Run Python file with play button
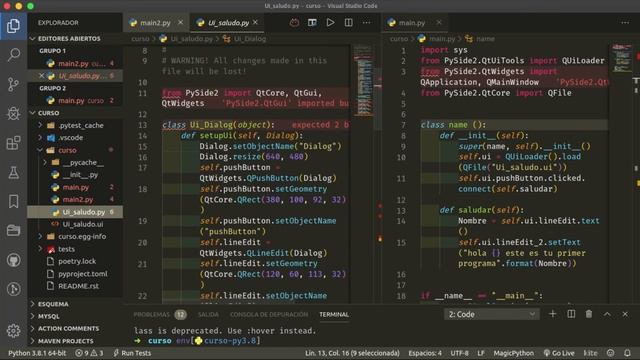Viewport: 640px width, 360px height. pyautogui.click(x=330, y=23)
